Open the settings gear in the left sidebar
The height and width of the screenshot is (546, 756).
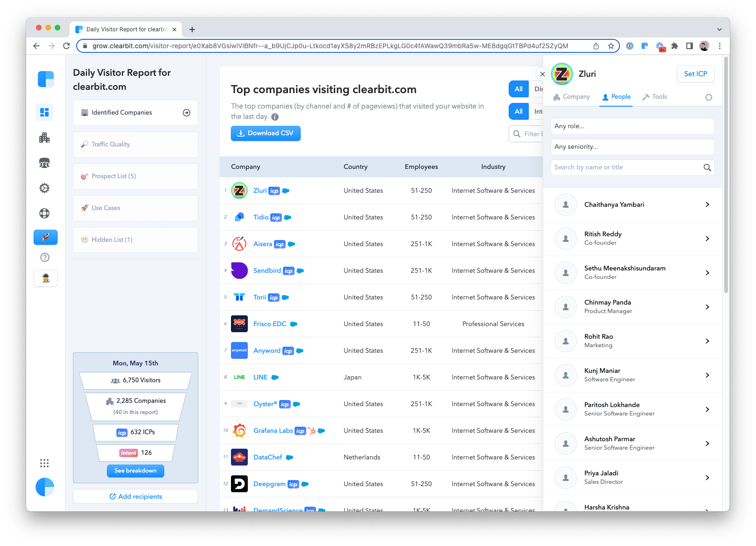(44, 188)
